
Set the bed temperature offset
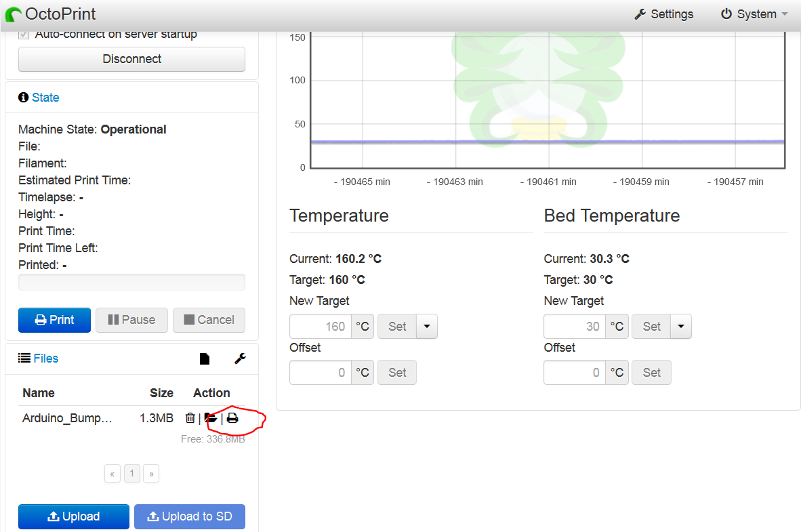click(x=651, y=373)
